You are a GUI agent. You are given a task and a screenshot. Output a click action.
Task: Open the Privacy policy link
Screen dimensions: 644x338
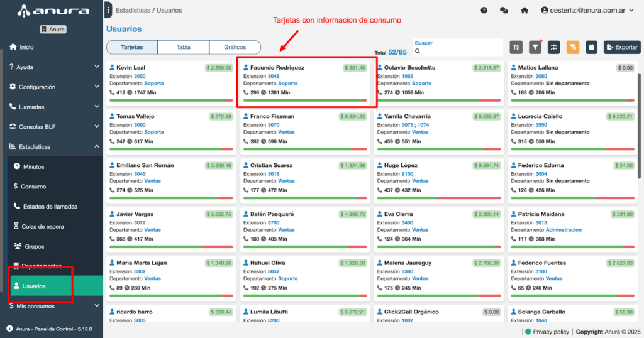tap(551, 332)
